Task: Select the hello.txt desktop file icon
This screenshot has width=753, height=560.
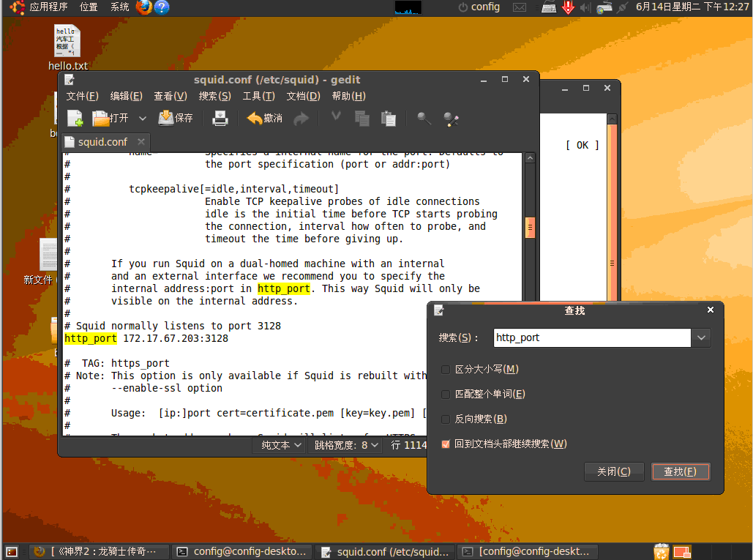Action: pos(67,48)
